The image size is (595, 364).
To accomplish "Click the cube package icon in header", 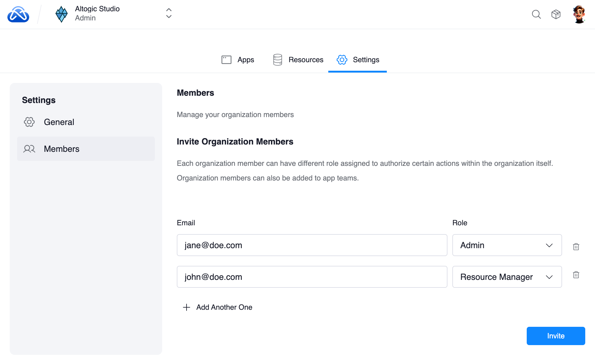I will point(556,14).
